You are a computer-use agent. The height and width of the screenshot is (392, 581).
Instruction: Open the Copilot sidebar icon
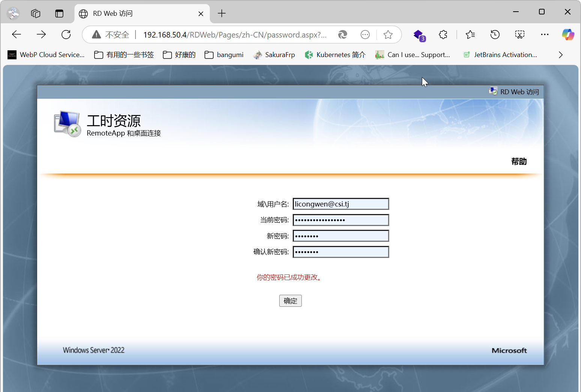point(568,35)
